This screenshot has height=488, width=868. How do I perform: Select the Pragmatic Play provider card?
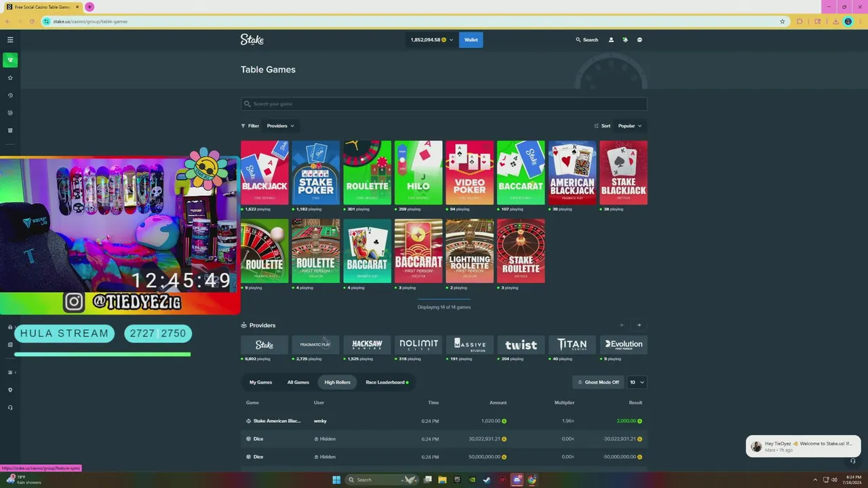(316, 344)
